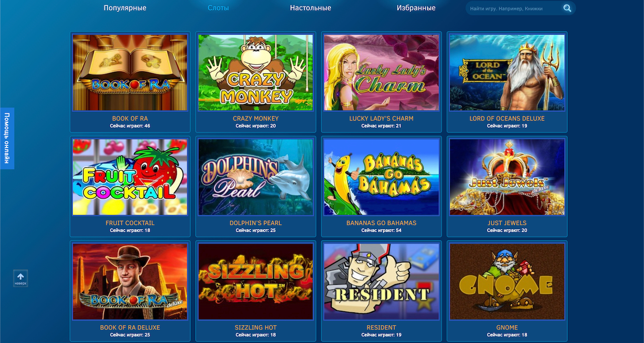
Task: Open the Book of Ra game thumbnail
Action: [x=130, y=72]
